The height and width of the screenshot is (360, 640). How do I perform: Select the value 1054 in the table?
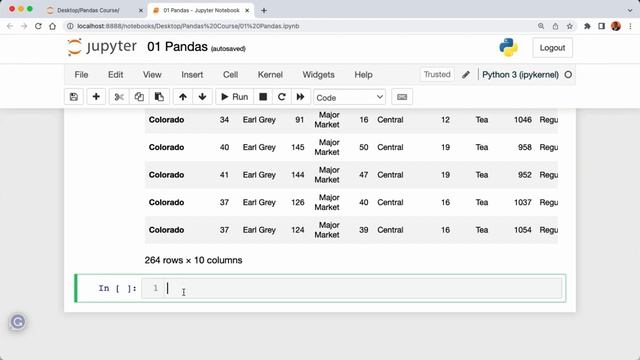point(523,230)
